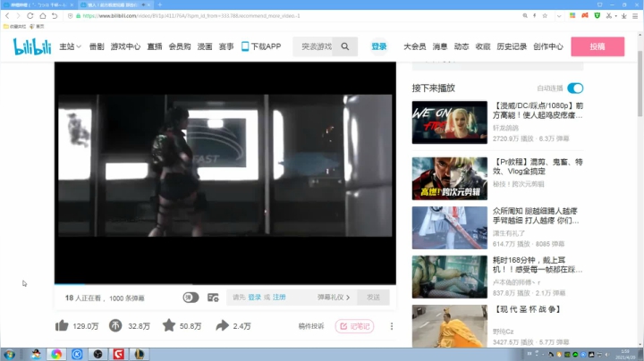Open the 番剧 menu item
Viewport: 644px width, 361px height.
tap(97, 46)
